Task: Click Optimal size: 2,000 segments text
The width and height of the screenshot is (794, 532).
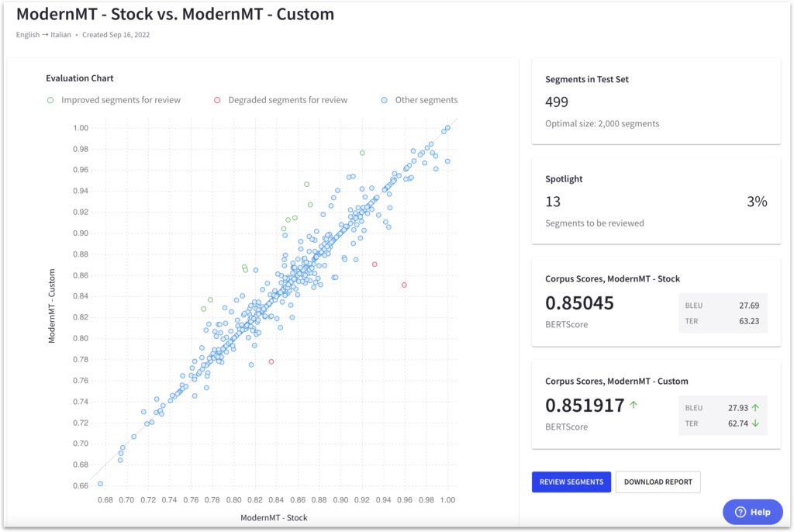Action: pos(602,123)
